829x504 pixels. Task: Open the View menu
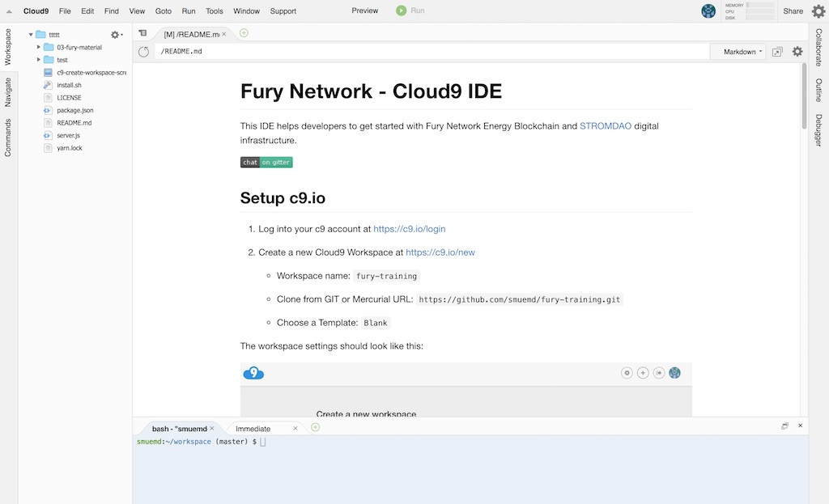tap(137, 11)
